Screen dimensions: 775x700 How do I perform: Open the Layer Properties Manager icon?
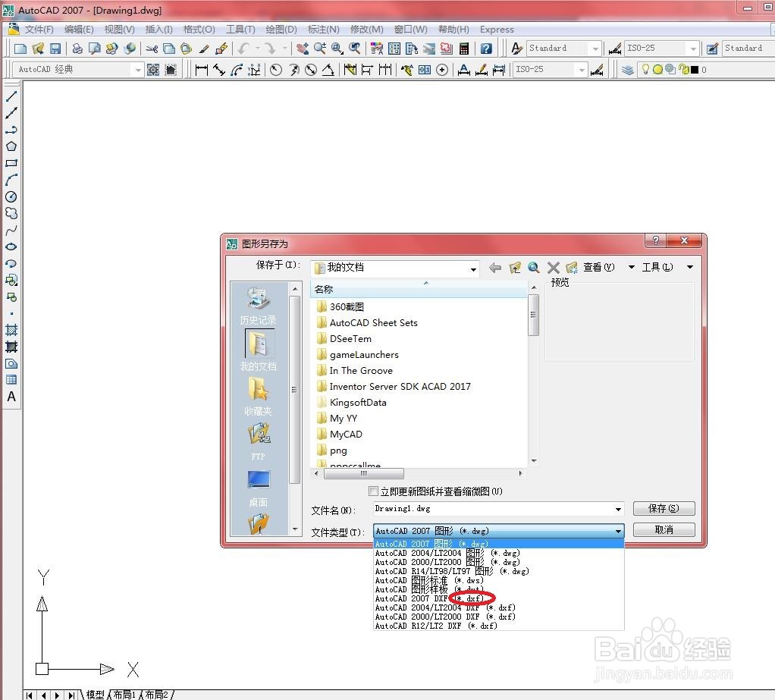628,70
